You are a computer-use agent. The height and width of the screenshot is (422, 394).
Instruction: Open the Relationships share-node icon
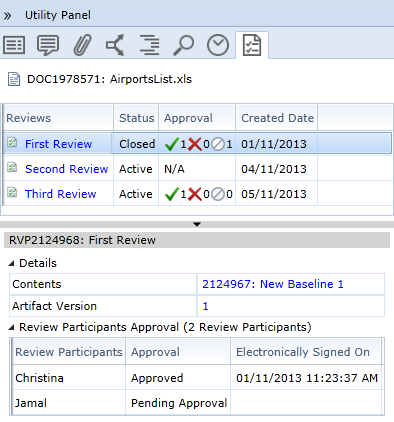(x=115, y=45)
